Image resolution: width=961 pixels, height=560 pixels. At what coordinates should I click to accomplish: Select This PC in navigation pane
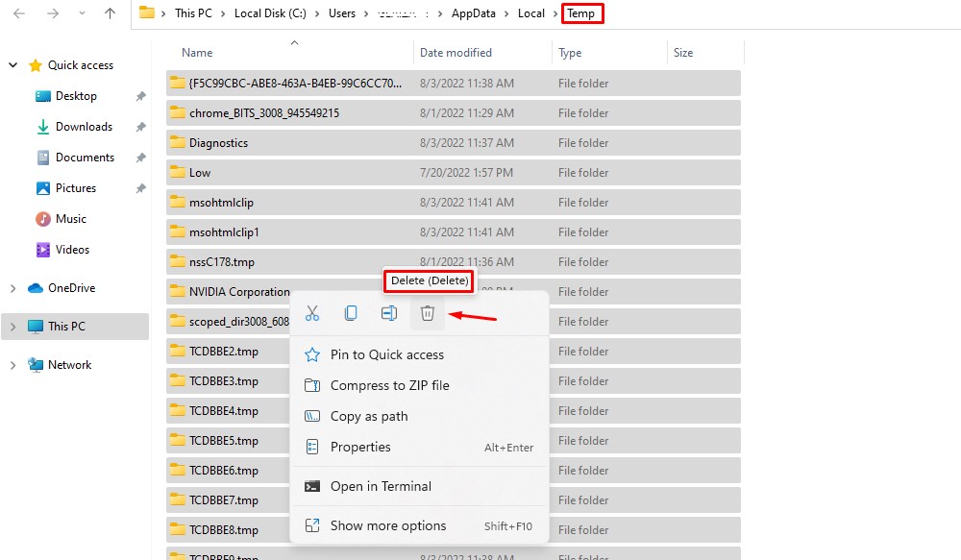coord(66,327)
